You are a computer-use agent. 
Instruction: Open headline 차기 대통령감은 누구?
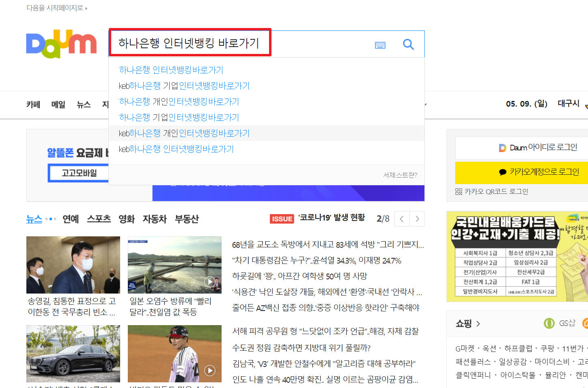click(317, 260)
